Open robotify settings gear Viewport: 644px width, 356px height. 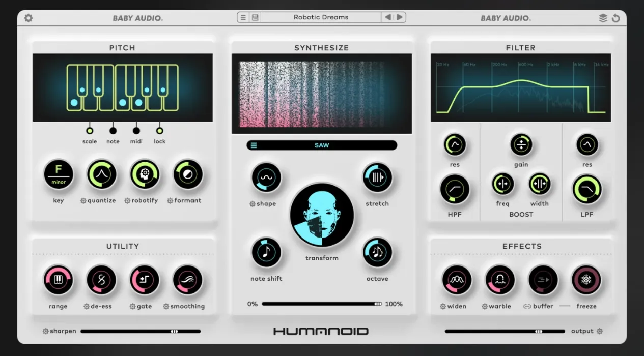[127, 201]
